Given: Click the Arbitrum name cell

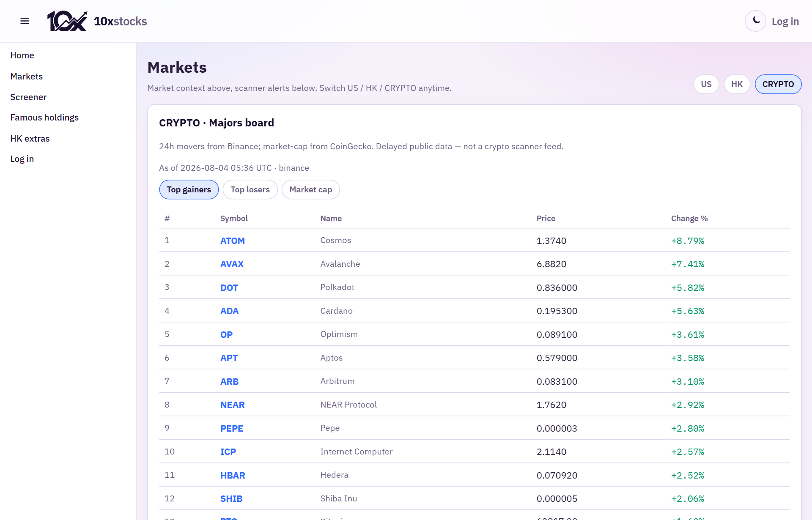Looking at the screenshot, I should point(337,381).
